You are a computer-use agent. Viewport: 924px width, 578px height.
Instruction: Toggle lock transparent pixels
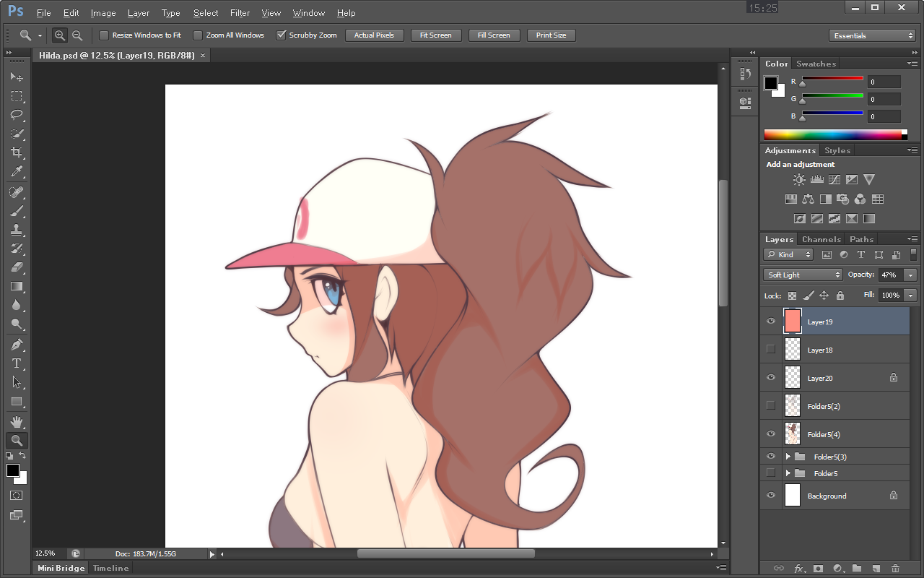pos(793,296)
